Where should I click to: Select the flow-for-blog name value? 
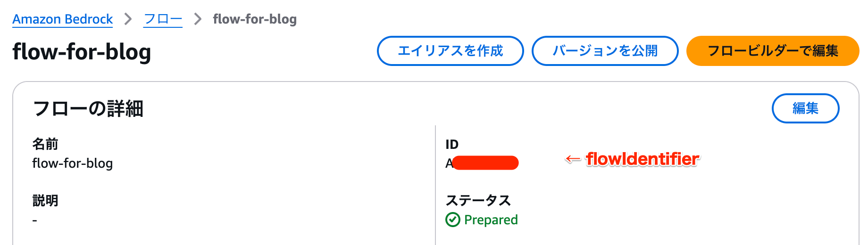coord(73,163)
